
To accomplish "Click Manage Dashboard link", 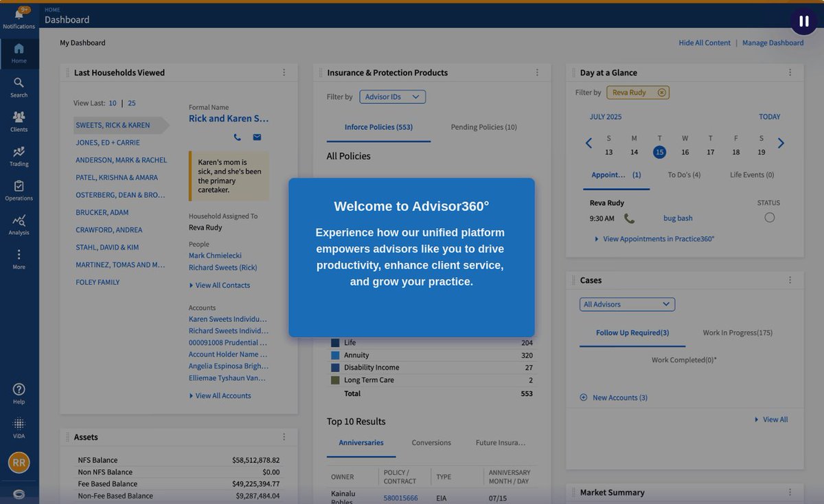I will pos(772,43).
